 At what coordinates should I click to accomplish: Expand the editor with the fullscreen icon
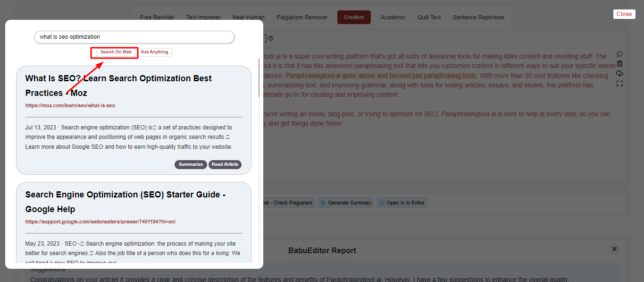coord(620,84)
